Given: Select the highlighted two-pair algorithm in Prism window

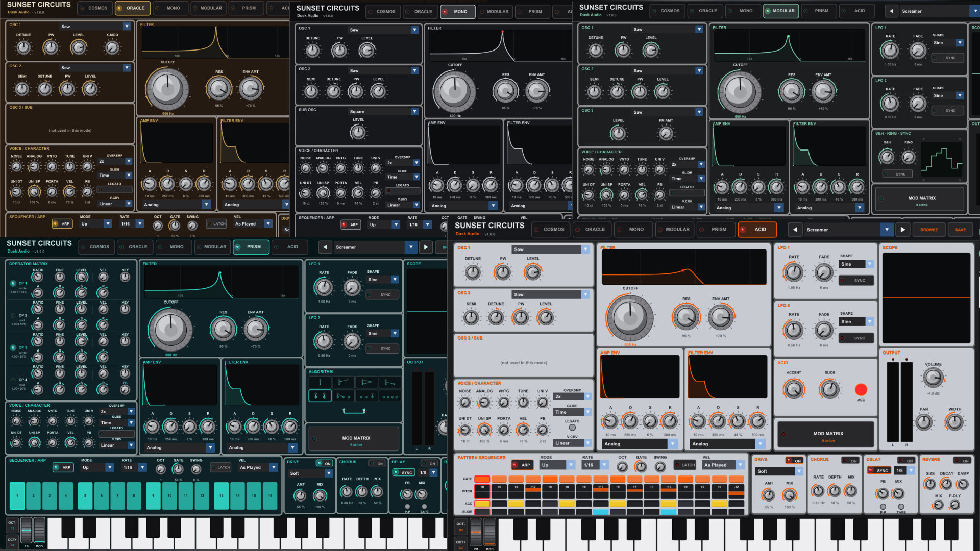Looking at the screenshot, I should (320, 396).
